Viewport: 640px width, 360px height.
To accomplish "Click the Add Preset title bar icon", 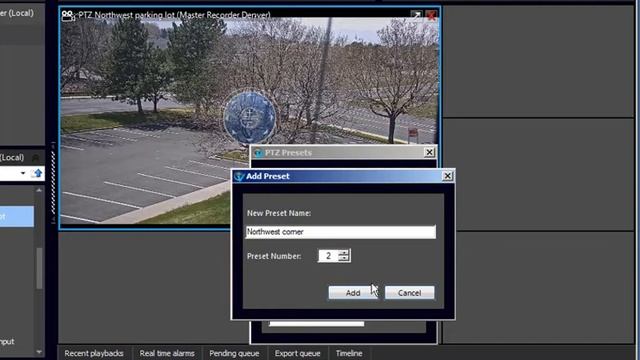I will tap(239, 176).
